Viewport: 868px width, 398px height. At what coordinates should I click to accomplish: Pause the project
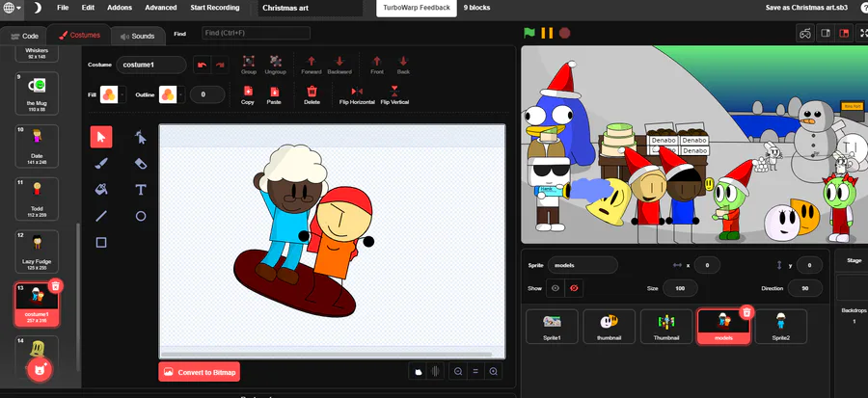[x=547, y=33]
